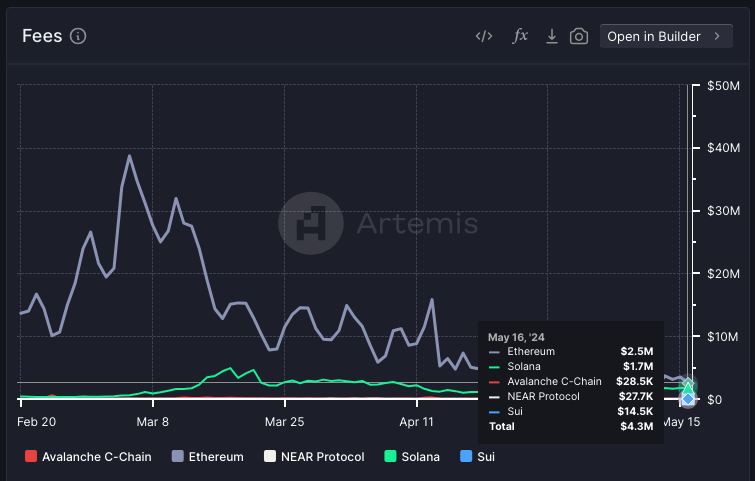Viewport: 755px width, 481px height.
Task: Toggle NEAR Protocol legend series
Action: 314,456
